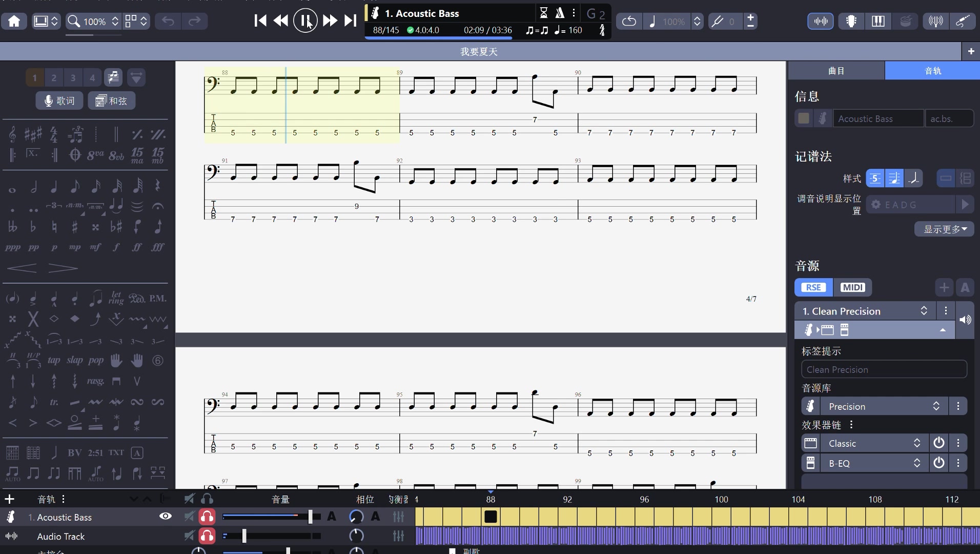Toggle multi-voice editing mode

(x=113, y=77)
